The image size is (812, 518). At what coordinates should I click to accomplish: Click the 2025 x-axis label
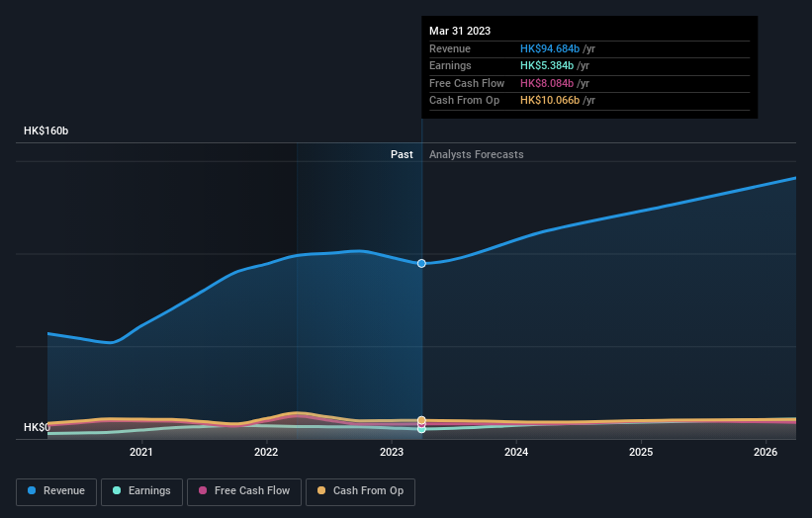[641, 453]
